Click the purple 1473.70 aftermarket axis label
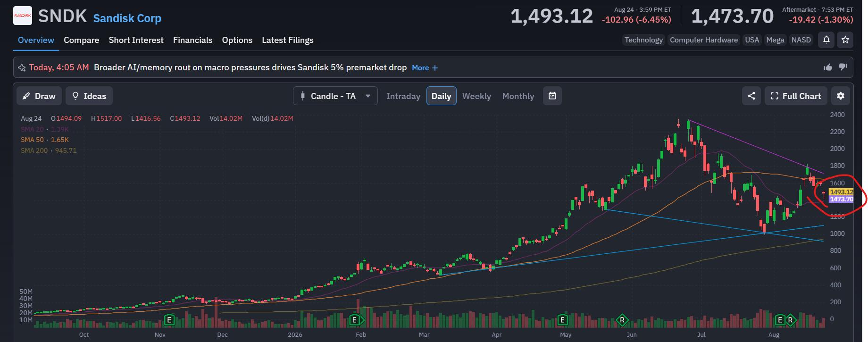This screenshot has width=868, height=342. 841,199
